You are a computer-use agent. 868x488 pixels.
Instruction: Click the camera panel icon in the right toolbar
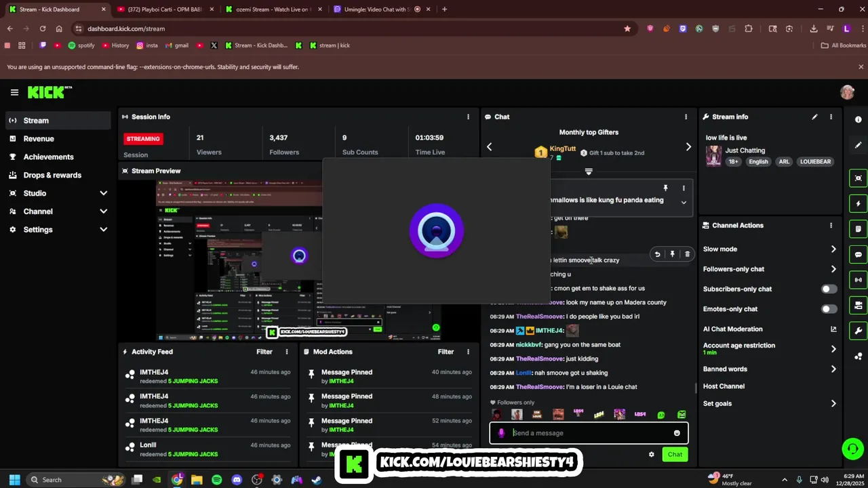859,305
